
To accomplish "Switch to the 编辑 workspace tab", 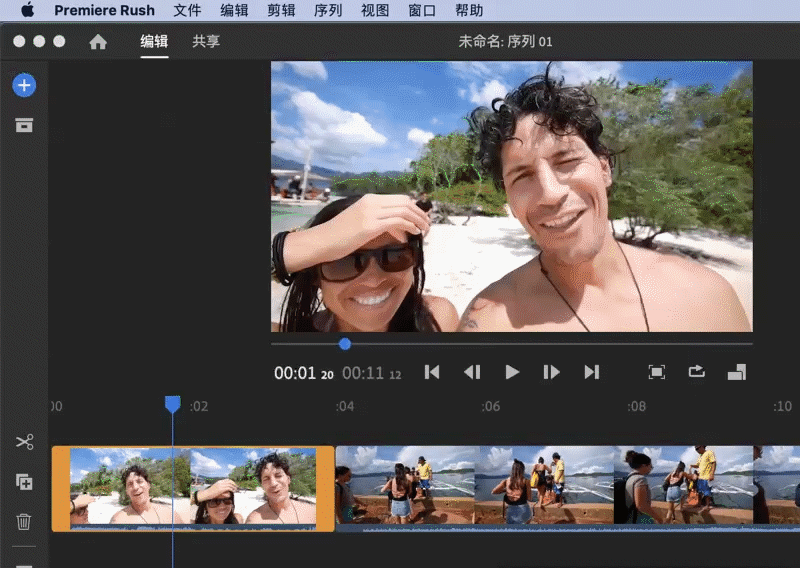I will [154, 41].
